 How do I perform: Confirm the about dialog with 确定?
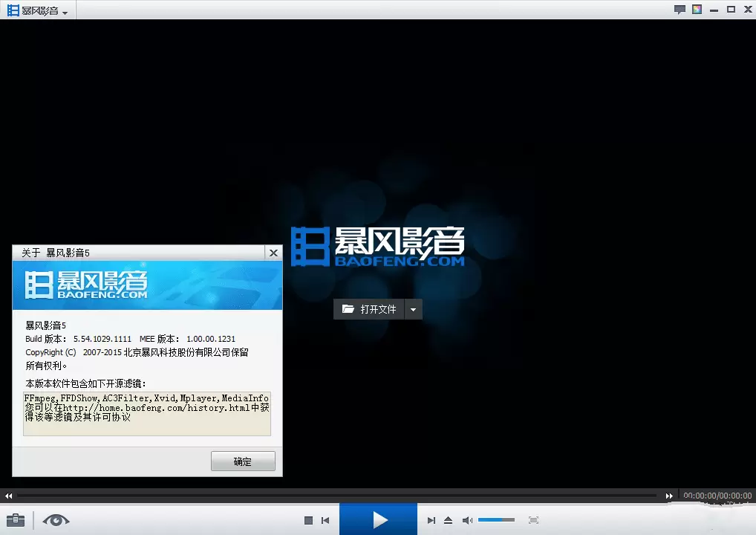243,461
